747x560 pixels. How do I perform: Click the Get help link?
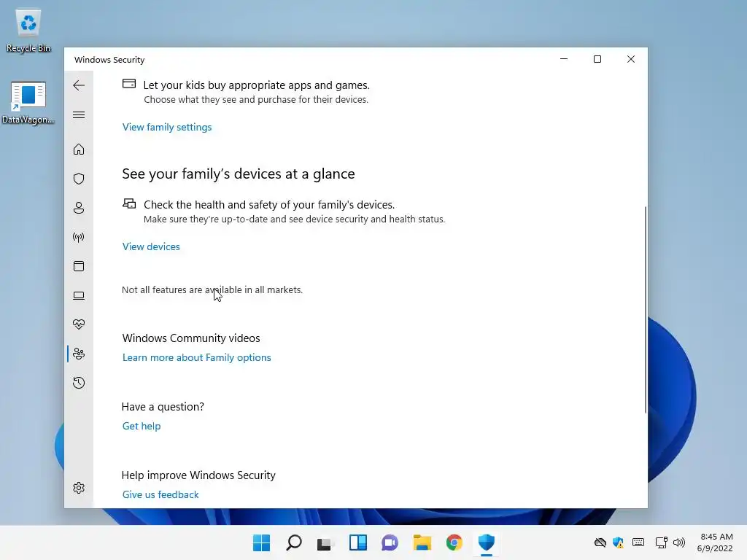click(x=142, y=426)
